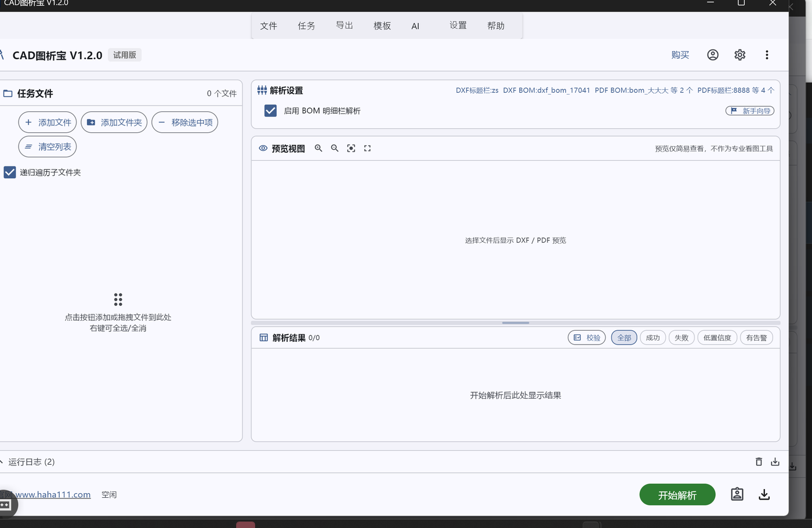
Task: Click the zoom in magnifier in preview toolbar
Action: (x=318, y=149)
